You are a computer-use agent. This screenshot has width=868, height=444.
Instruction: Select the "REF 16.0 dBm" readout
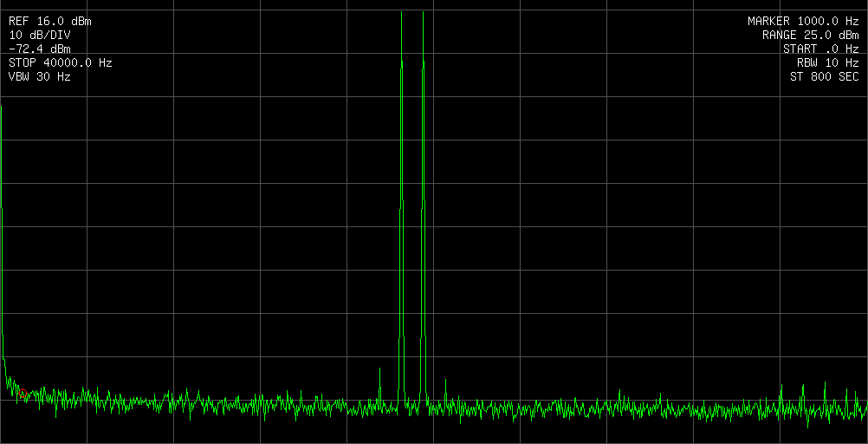coord(50,22)
